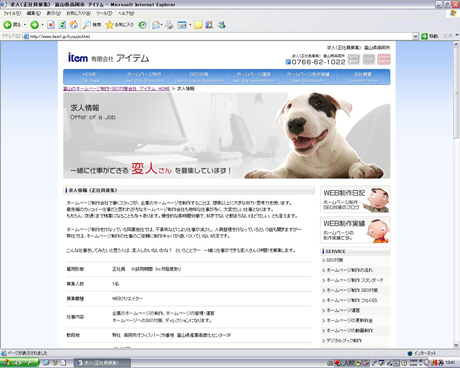This screenshot has width=460, height=368.
Task: Click the Research book toolbar icon
Action: tap(209, 25)
